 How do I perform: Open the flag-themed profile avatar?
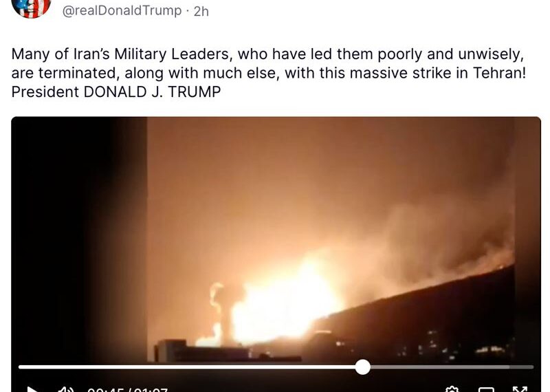tap(31, 8)
